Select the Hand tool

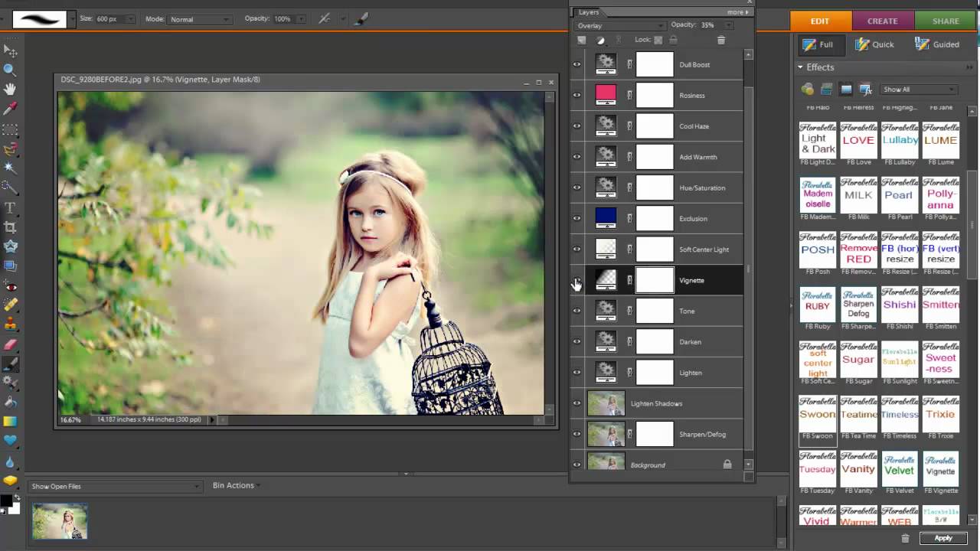[10, 90]
